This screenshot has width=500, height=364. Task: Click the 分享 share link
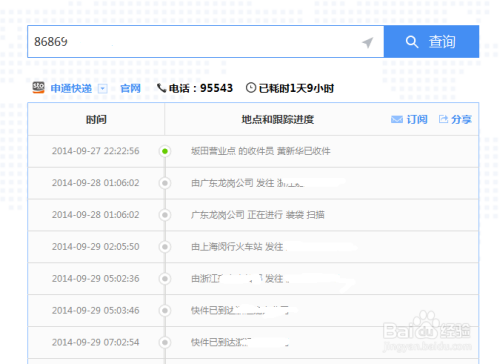tap(461, 119)
